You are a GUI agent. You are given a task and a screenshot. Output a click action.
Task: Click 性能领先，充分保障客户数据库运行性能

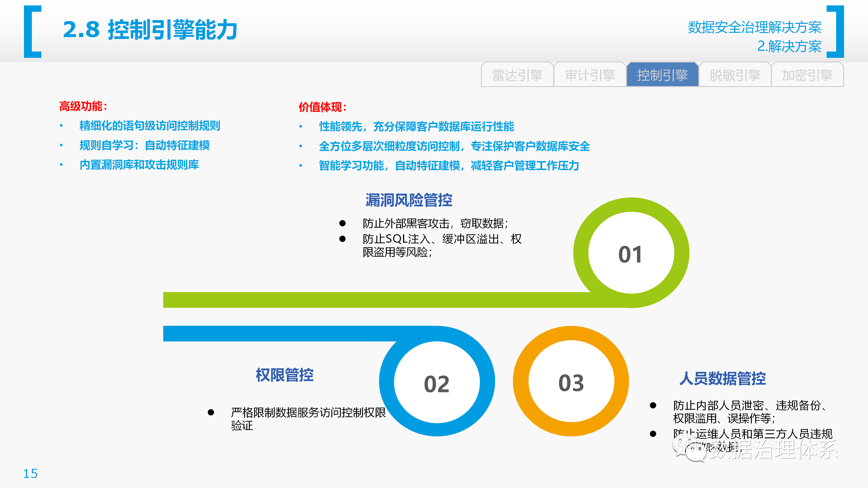(x=416, y=127)
